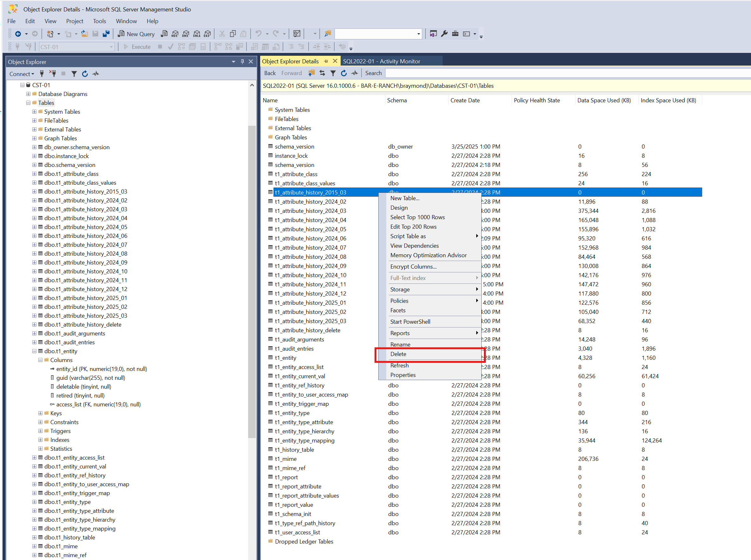Click the Open File folder icon

point(84,34)
